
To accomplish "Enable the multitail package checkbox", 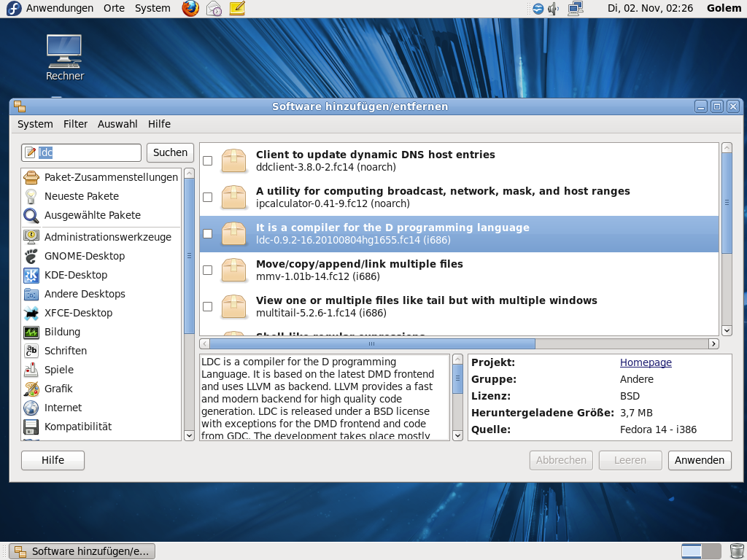I will [x=208, y=306].
